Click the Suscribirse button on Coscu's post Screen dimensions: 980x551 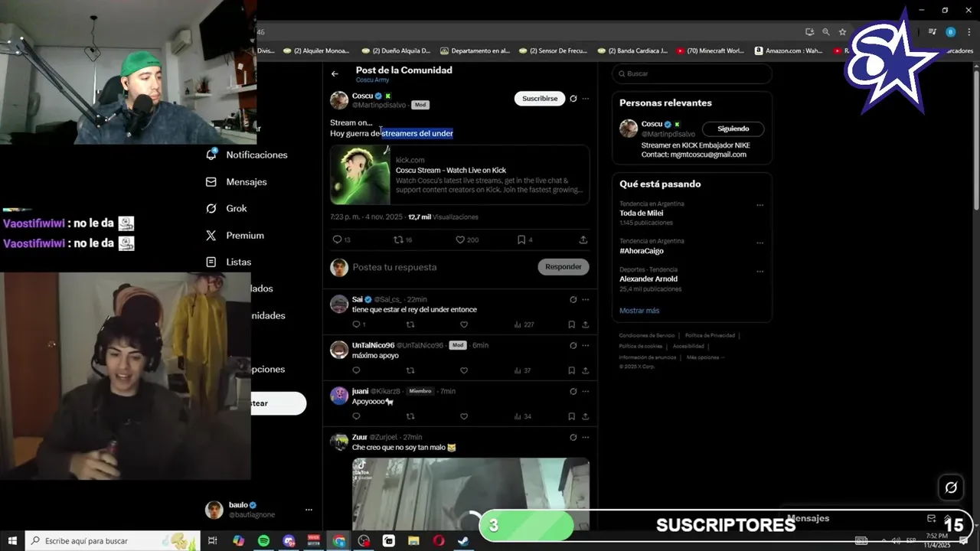pyautogui.click(x=540, y=99)
